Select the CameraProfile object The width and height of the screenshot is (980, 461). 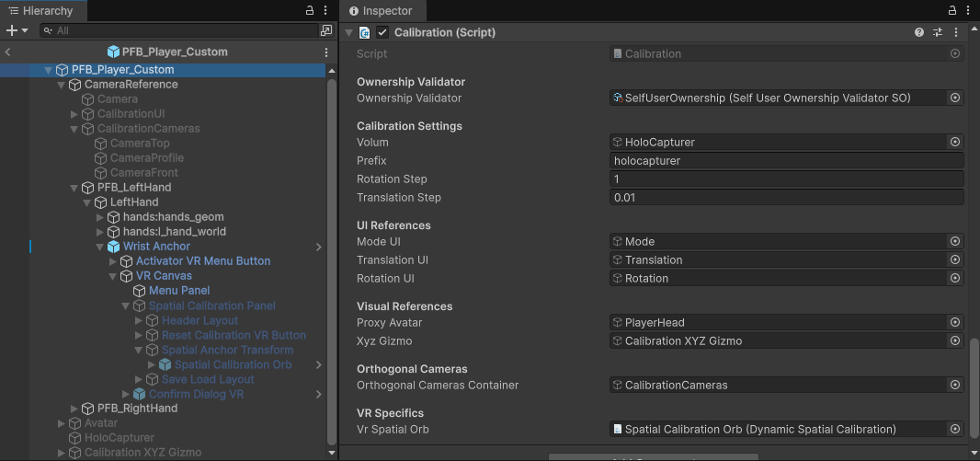pos(147,157)
